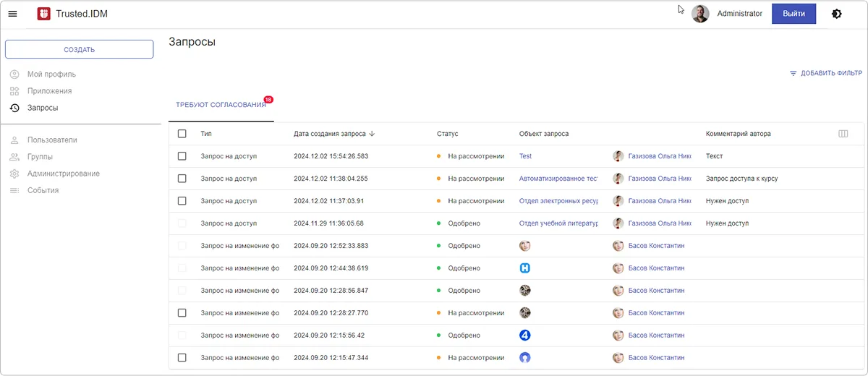
Task: Open Пользователи menu item
Action: (x=52, y=140)
